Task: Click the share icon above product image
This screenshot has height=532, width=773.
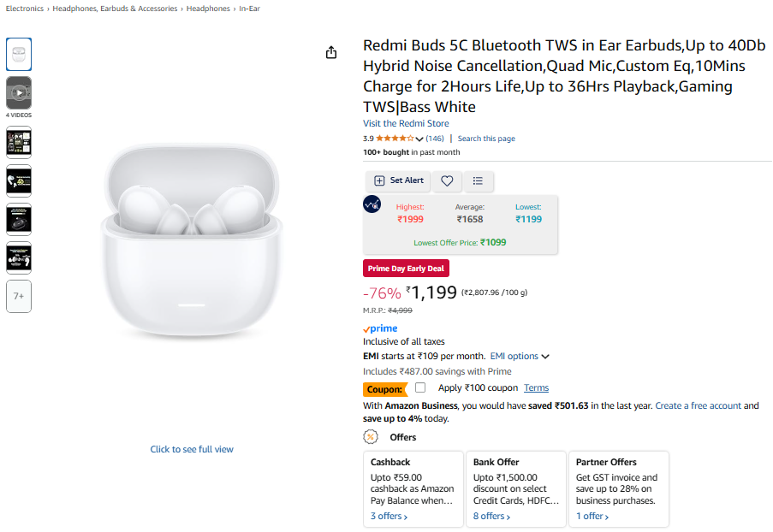Action: point(332,53)
